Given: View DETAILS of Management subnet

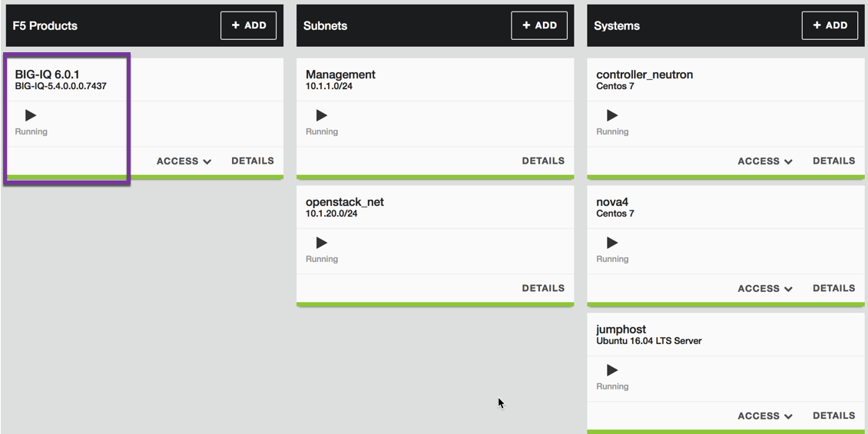Looking at the screenshot, I should 543,161.
